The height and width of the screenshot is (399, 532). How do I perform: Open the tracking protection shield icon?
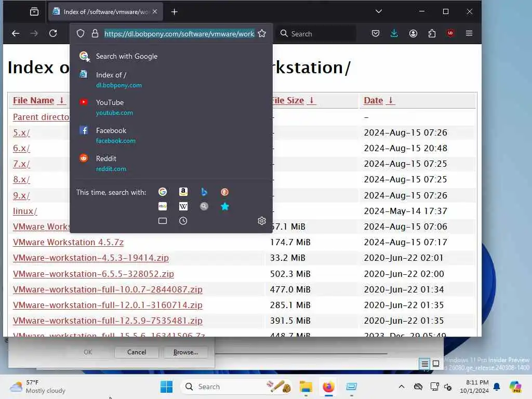81,33
